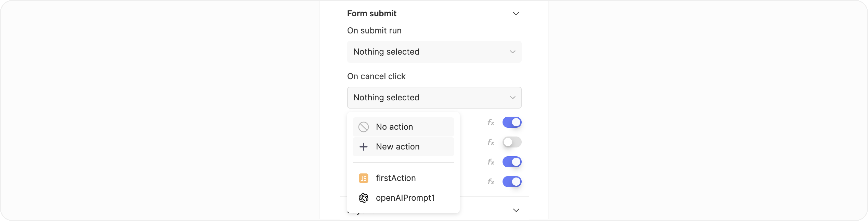
Task: Switch off the bottom blue toggle
Action: click(512, 182)
